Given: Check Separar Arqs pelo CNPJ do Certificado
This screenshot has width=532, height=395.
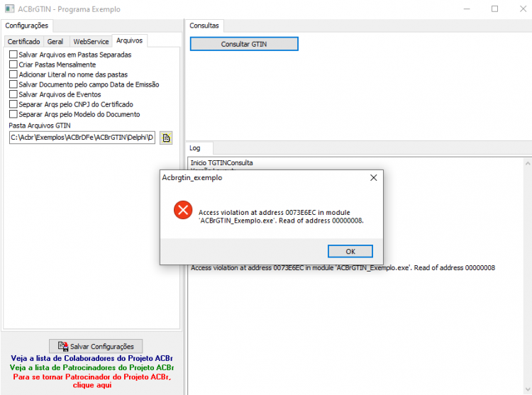Looking at the screenshot, I should pos(13,104).
